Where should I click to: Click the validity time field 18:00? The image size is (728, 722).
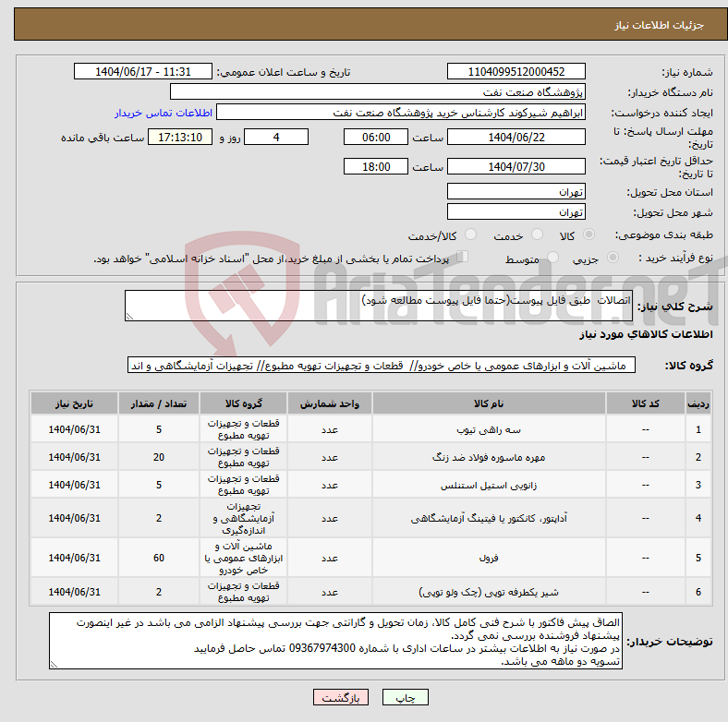[376, 166]
